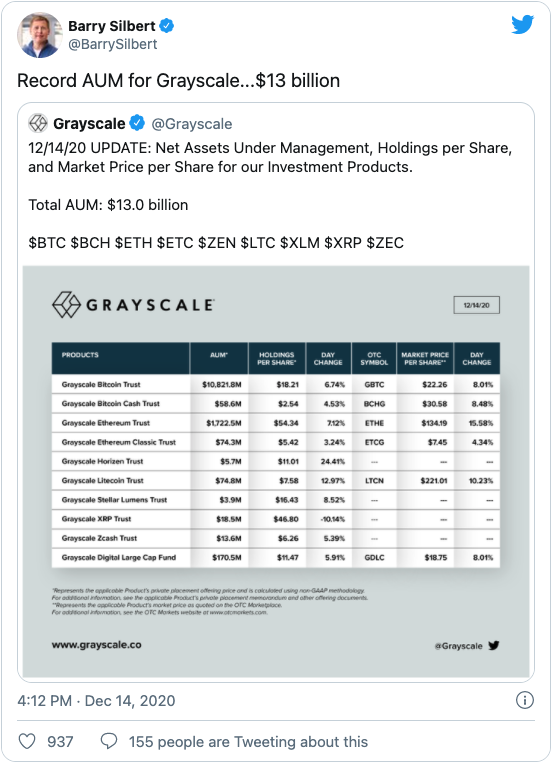This screenshot has height=765, width=554.
Task: Click the Grayscale account logo avatar
Action: point(38,123)
